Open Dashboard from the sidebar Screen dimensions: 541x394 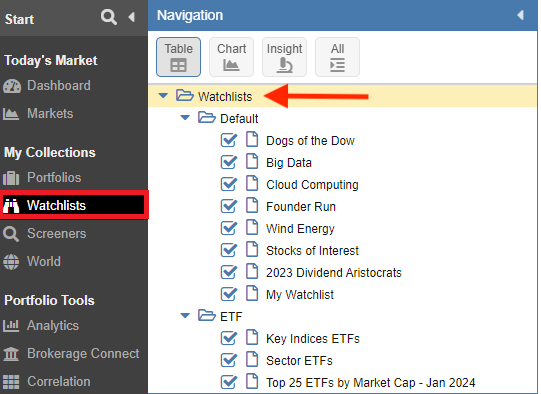[x=59, y=86]
